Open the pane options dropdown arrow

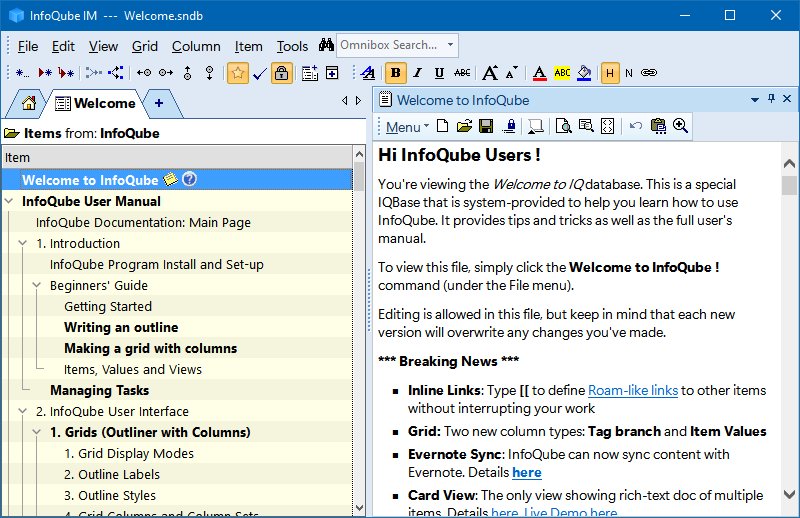point(755,100)
